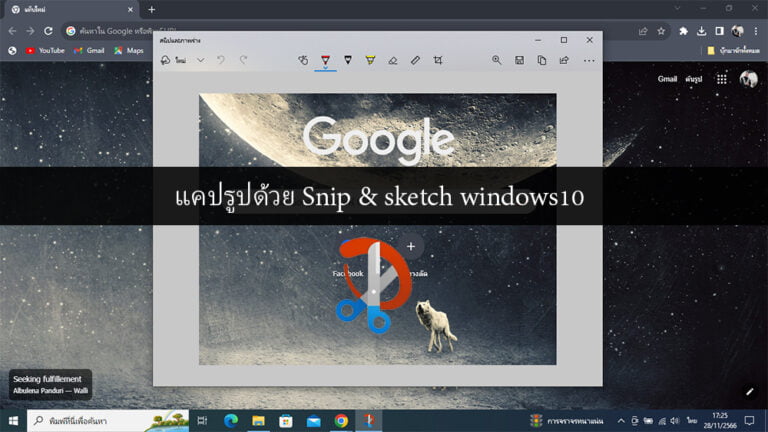This screenshot has height=432, width=768.
Task: Open the bookmarks folder at right of bar
Action: coord(733,50)
